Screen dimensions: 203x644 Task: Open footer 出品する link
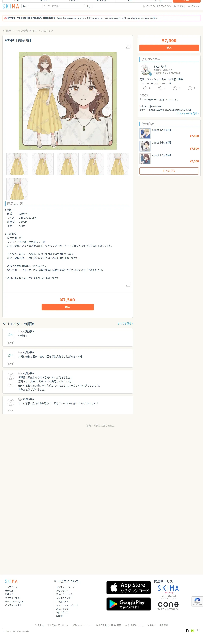pos(9,594)
